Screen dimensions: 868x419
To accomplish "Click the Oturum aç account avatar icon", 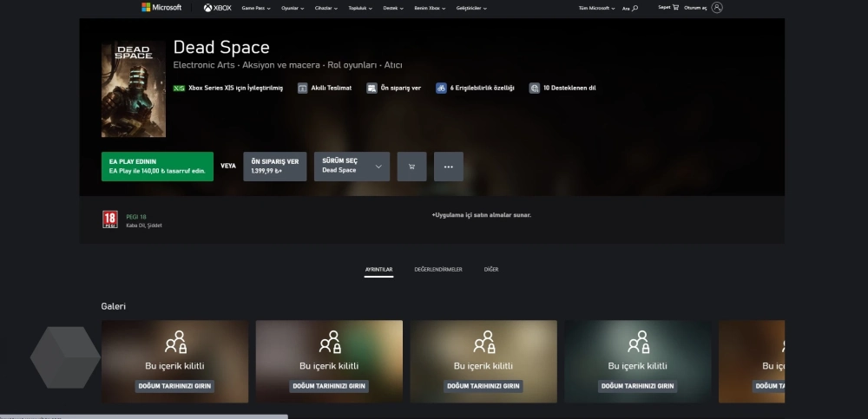I will (x=716, y=8).
